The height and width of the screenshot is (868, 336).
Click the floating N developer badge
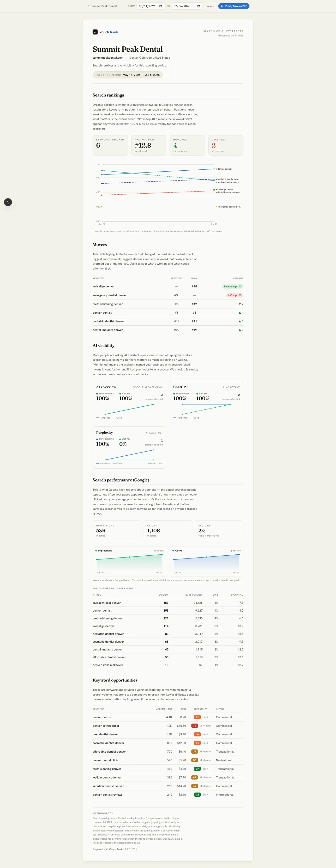[x=8, y=202]
